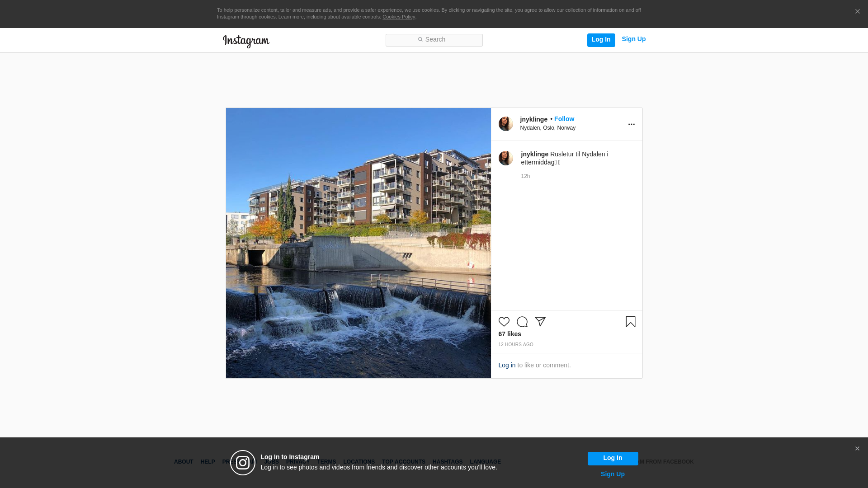Open the jnyklinge username in the post header
Screen dimensions: 868x488
click(x=533, y=119)
